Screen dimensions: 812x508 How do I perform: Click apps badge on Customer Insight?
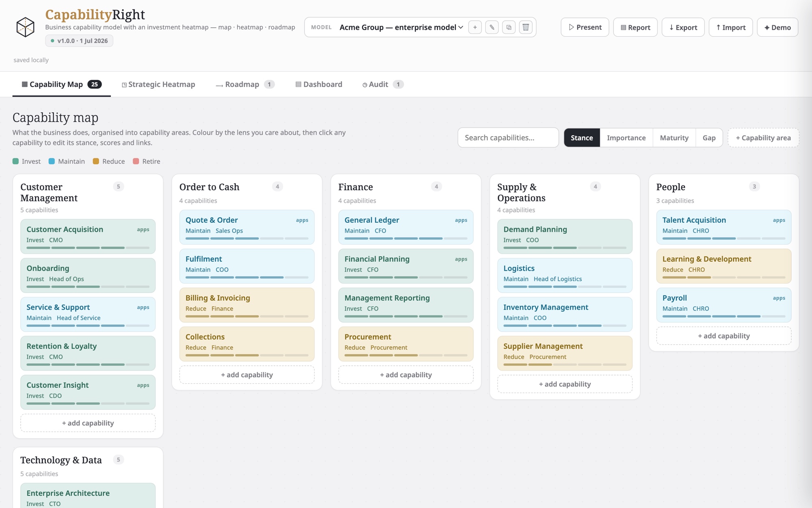(143, 385)
